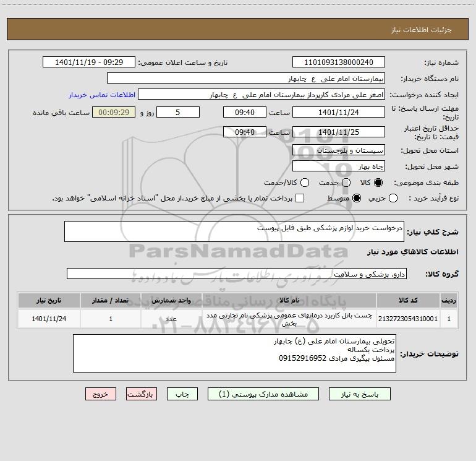476x461 pixels.
Task: Click the goods group field دارو، پزشکی و سلامت
Action: click(237, 274)
